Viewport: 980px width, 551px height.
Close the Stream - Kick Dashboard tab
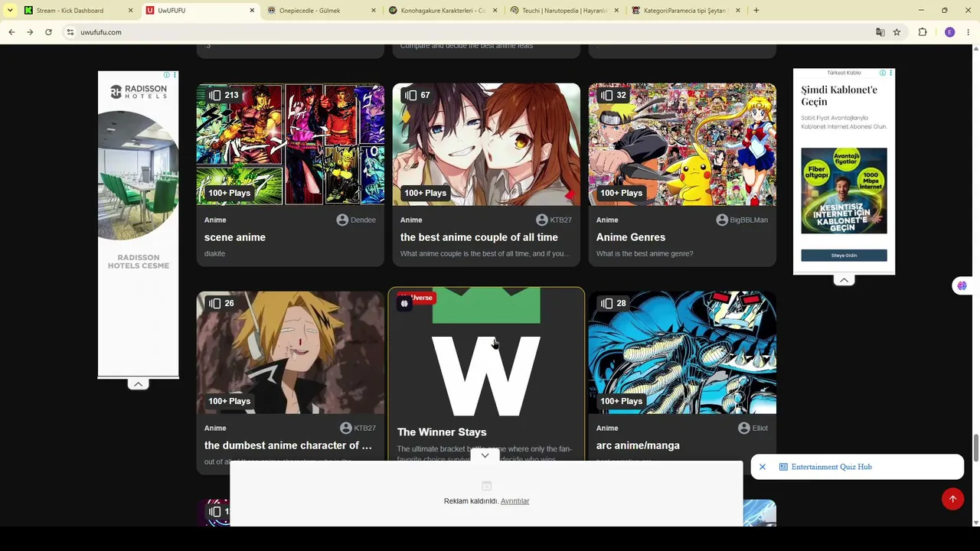[130, 11]
